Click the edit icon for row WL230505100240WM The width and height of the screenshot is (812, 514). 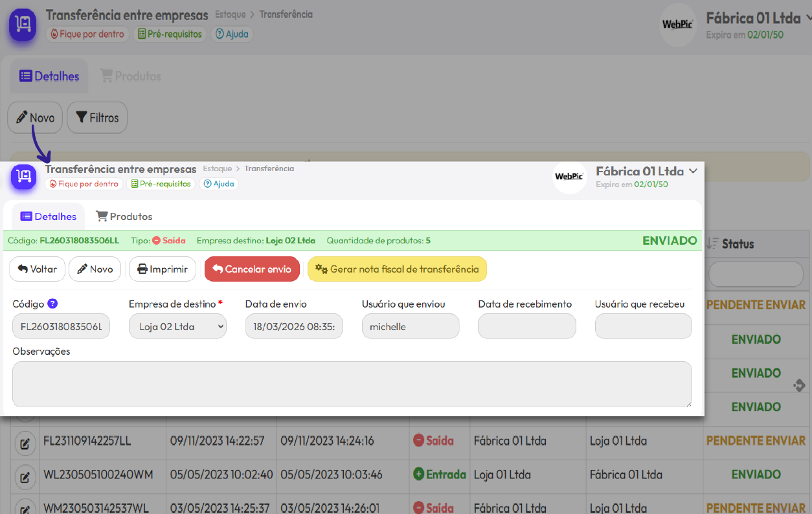(25, 477)
